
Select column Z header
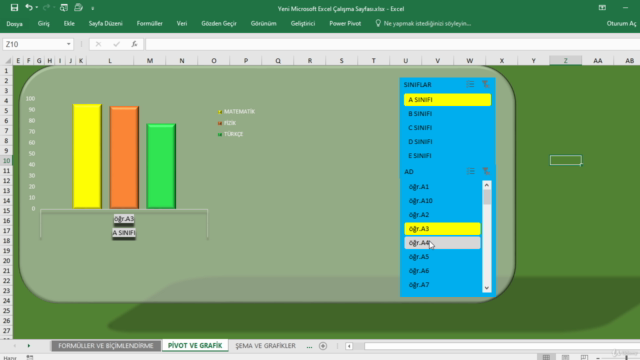tap(565, 60)
